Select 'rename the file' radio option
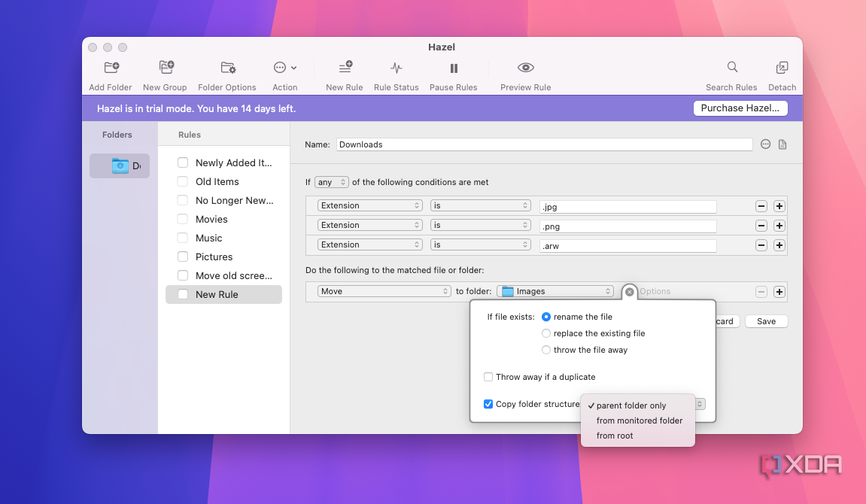This screenshot has height=504, width=866. tap(546, 317)
